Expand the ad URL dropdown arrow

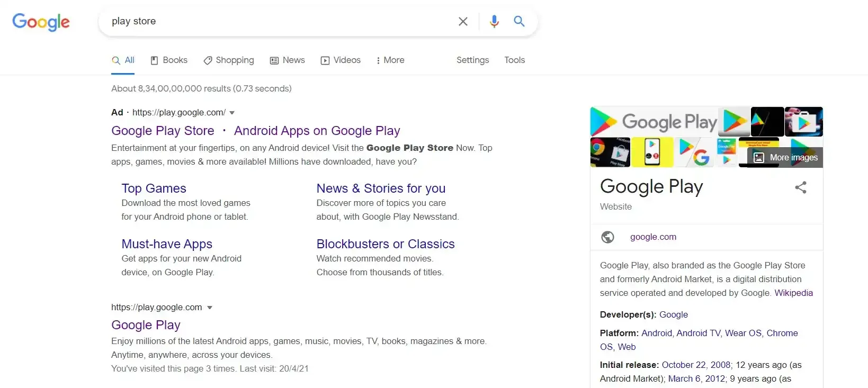(232, 113)
